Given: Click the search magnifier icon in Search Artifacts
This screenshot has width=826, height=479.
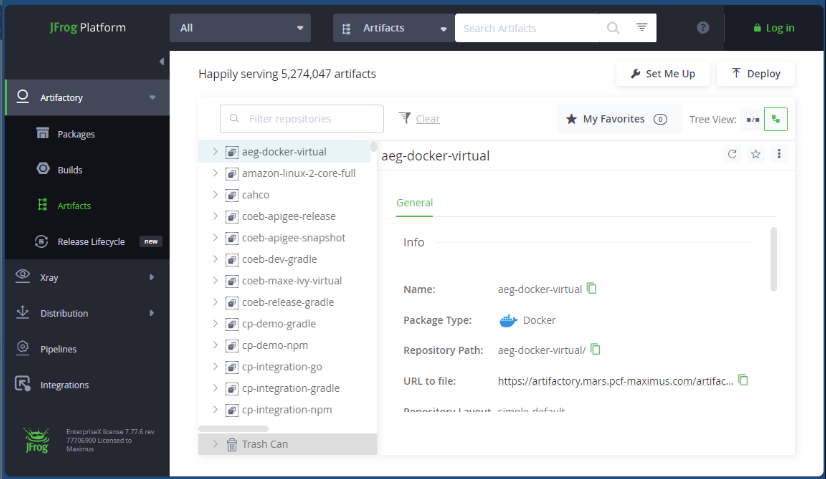Looking at the screenshot, I should coord(613,28).
